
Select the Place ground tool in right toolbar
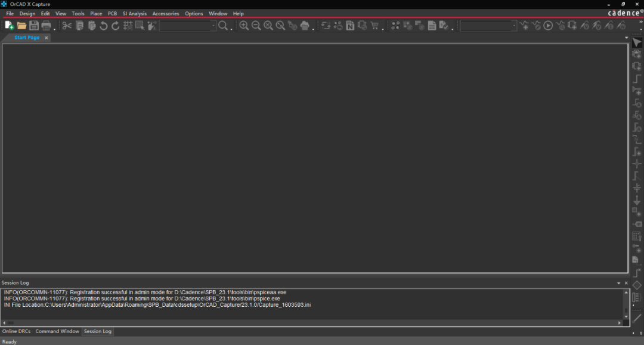tap(637, 201)
